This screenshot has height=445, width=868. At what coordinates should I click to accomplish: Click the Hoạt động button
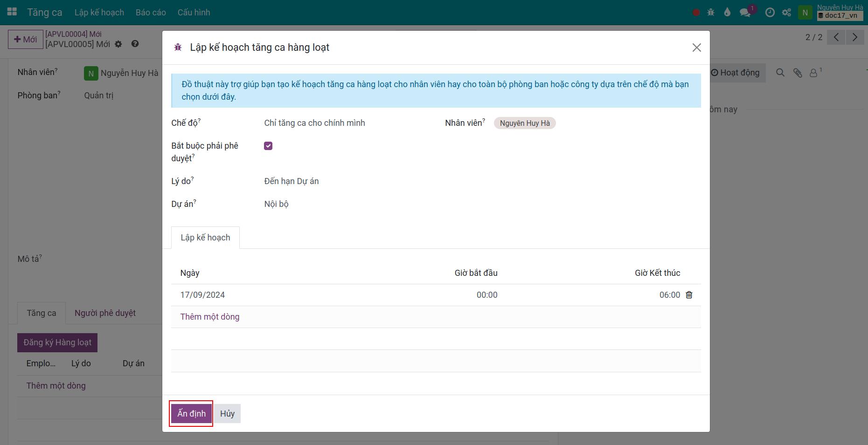[x=736, y=73]
